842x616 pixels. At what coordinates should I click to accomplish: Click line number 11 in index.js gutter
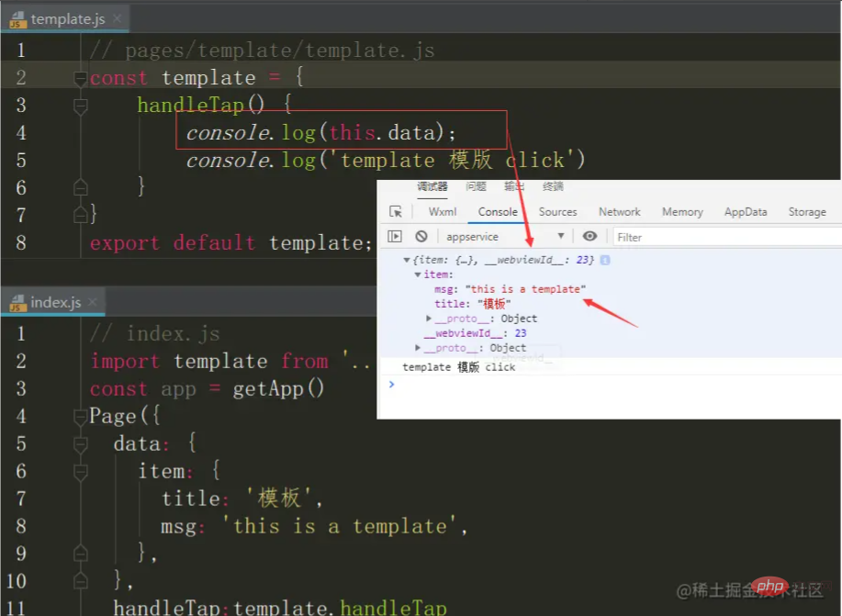pos(16,608)
